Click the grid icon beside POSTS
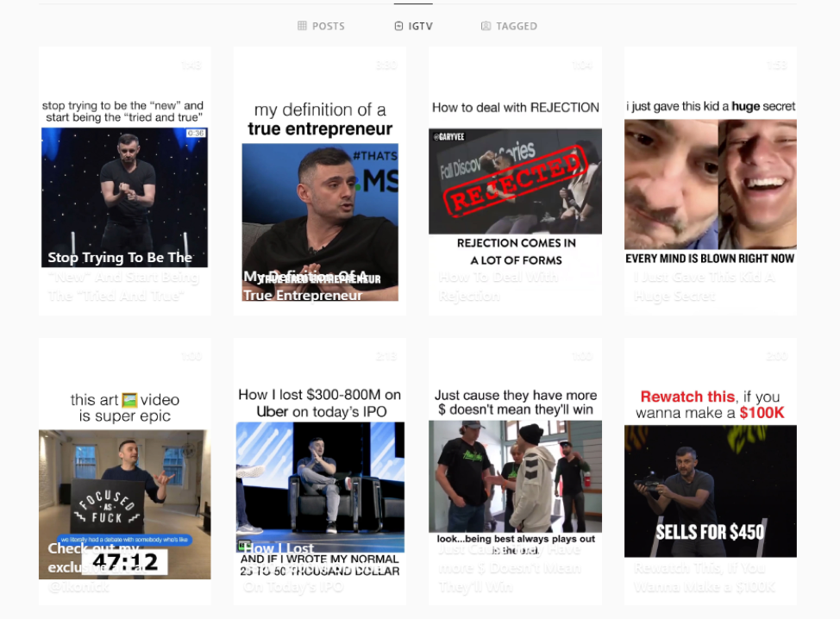840x619 pixels. (302, 26)
